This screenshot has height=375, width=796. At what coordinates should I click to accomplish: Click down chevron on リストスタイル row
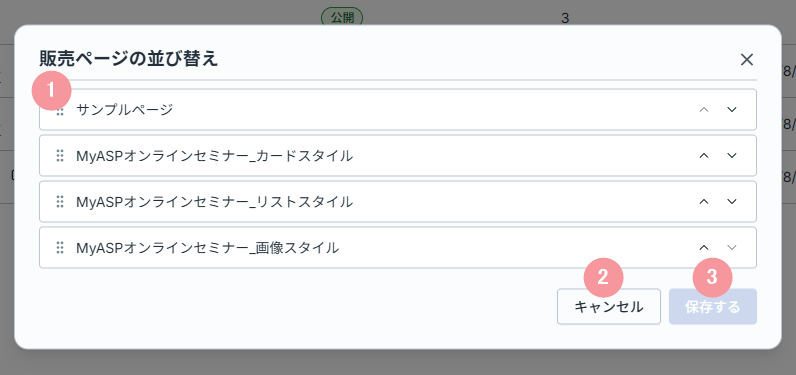[732, 201]
